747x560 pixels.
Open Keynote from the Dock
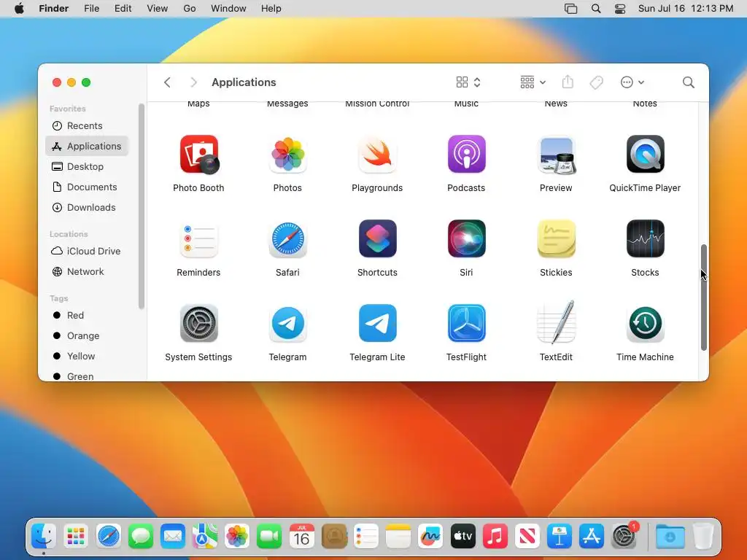(x=560, y=537)
